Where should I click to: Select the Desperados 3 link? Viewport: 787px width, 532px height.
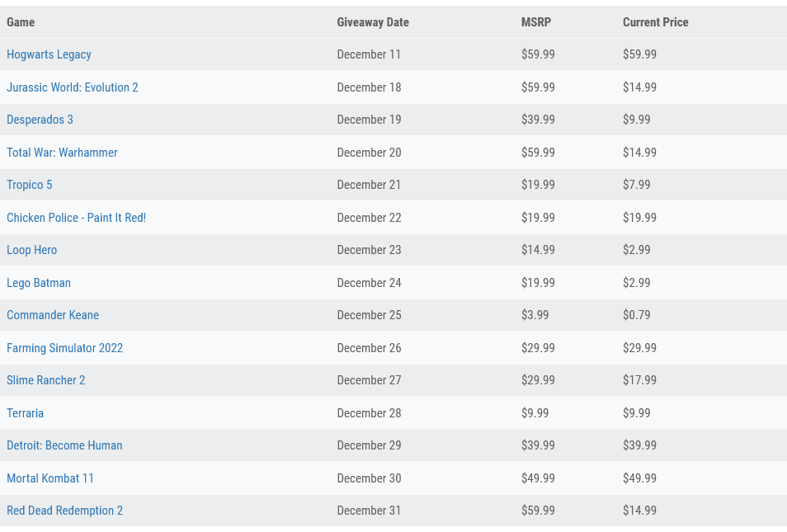pos(40,120)
